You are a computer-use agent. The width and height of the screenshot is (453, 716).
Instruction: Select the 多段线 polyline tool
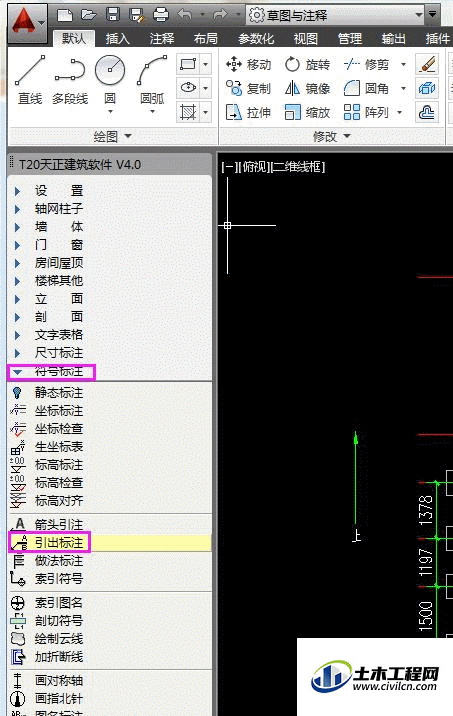pyautogui.click(x=70, y=80)
